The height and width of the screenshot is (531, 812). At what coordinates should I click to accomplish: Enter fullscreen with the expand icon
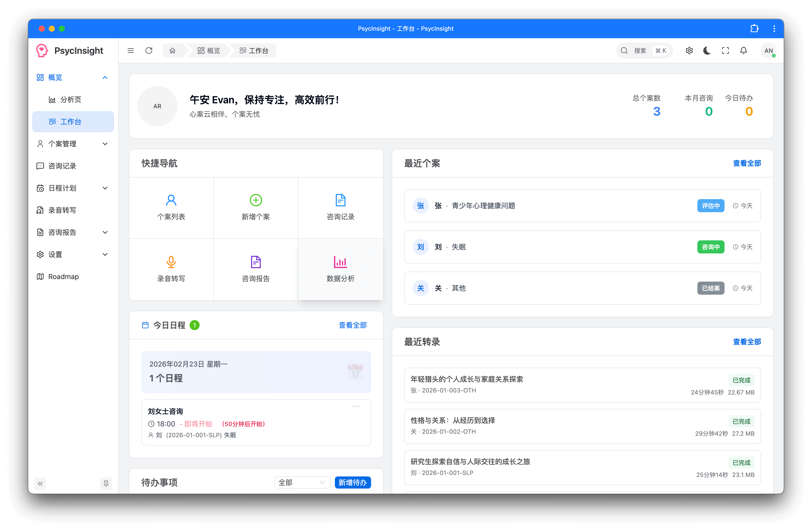pos(725,51)
